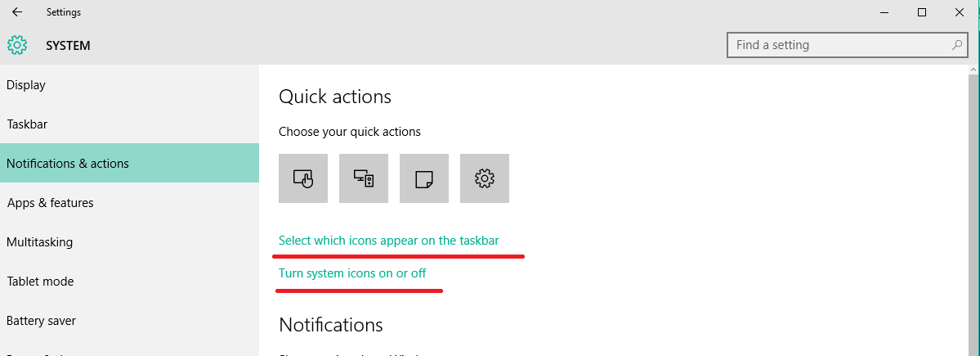The image size is (980, 356).
Task: Open the All settings quick action tile
Action: tap(485, 178)
